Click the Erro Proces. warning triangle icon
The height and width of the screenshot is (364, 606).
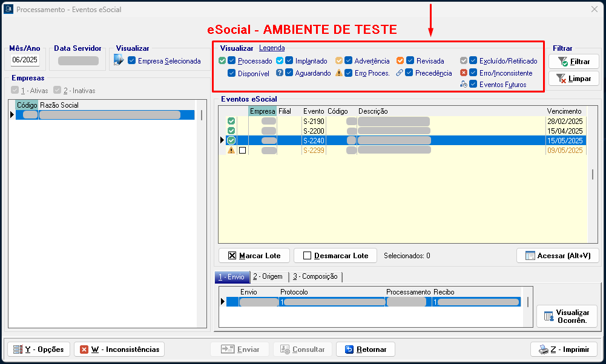click(x=339, y=73)
